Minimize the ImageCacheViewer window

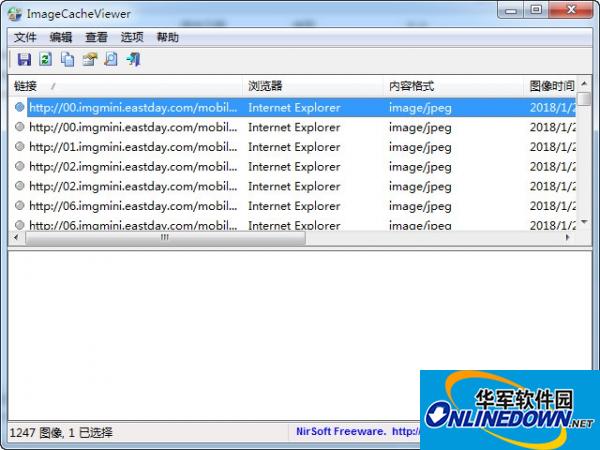(x=511, y=11)
